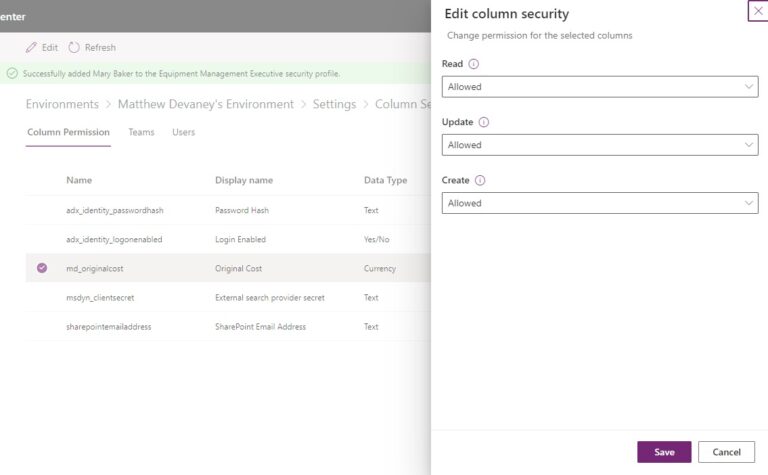768x475 pixels.
Task: Open the Update permission dropdown
Action: (600, 145)
